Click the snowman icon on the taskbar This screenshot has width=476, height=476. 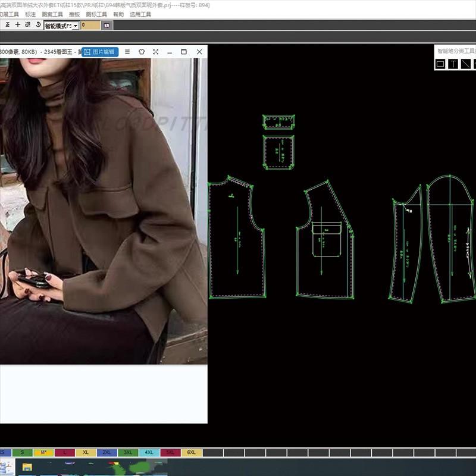pos(7,467)
